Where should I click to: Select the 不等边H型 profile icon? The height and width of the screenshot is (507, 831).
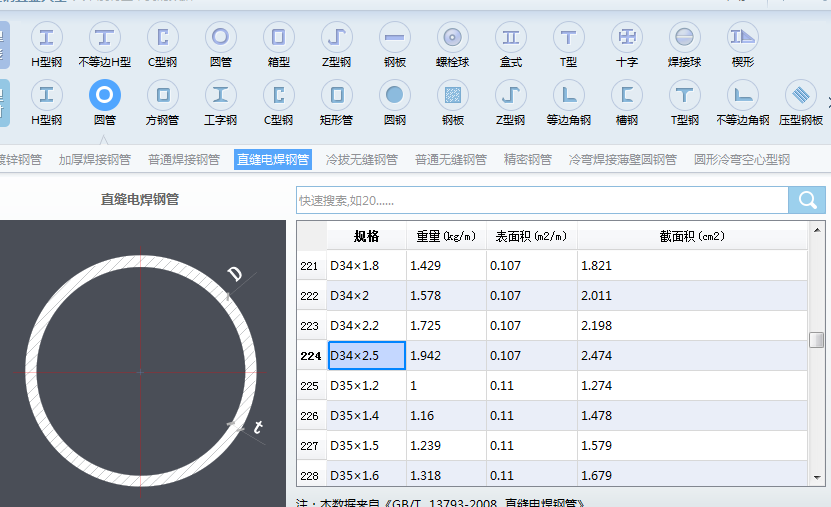104,37
